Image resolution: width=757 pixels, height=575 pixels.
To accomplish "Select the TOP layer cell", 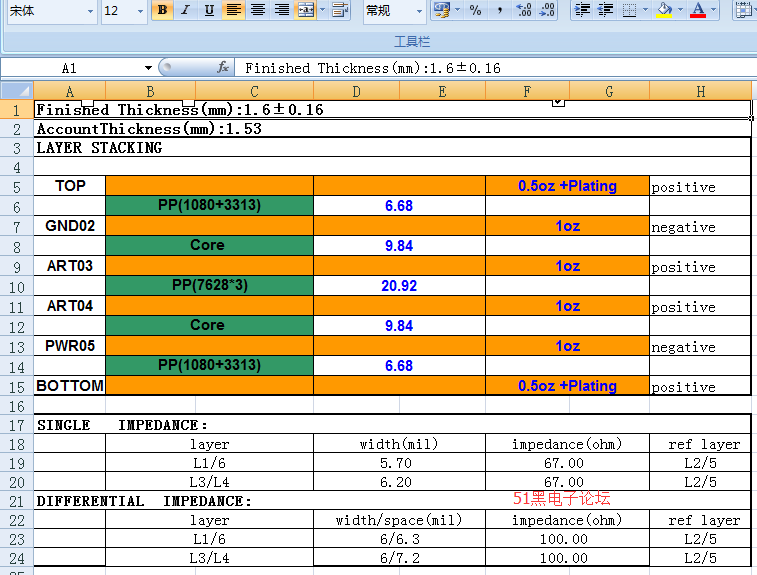I will pyautogui.click(x=70, y=186).
